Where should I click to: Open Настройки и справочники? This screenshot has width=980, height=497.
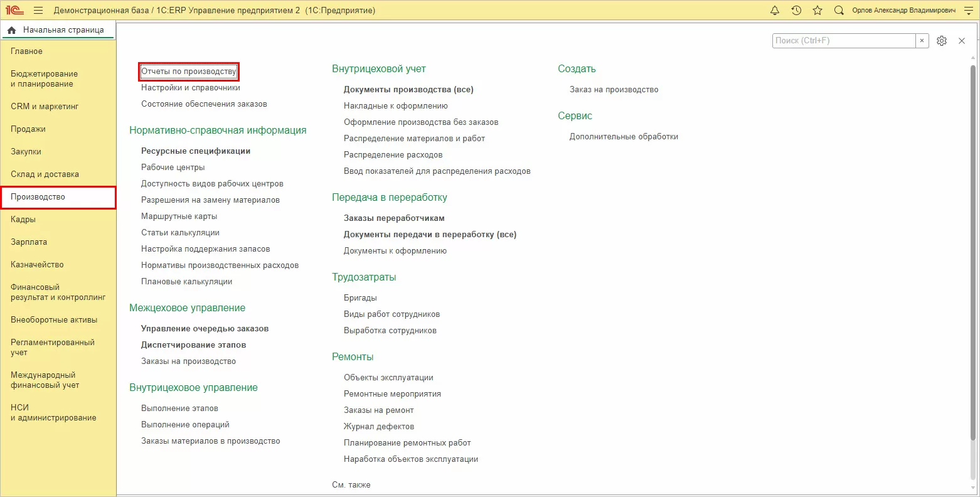(x=191, y=88)
